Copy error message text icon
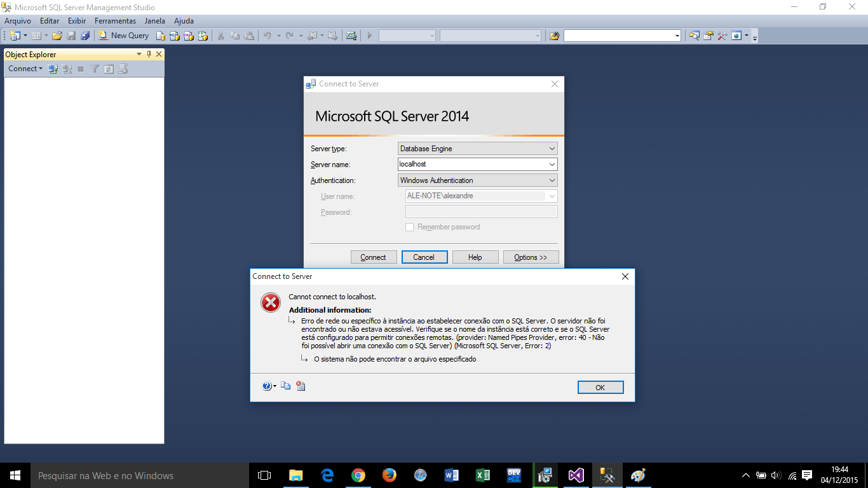This screenshot has height=488, width=868. 286,386
